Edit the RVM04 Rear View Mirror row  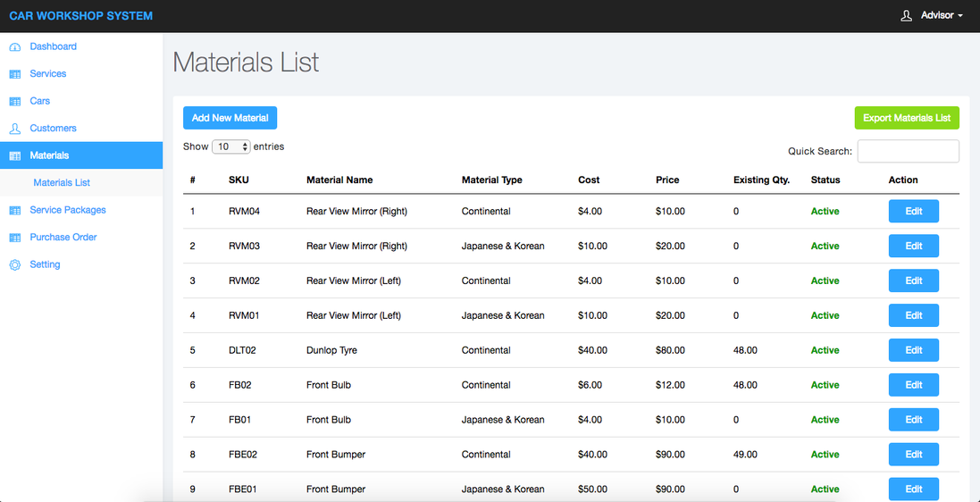click(913, 212)
